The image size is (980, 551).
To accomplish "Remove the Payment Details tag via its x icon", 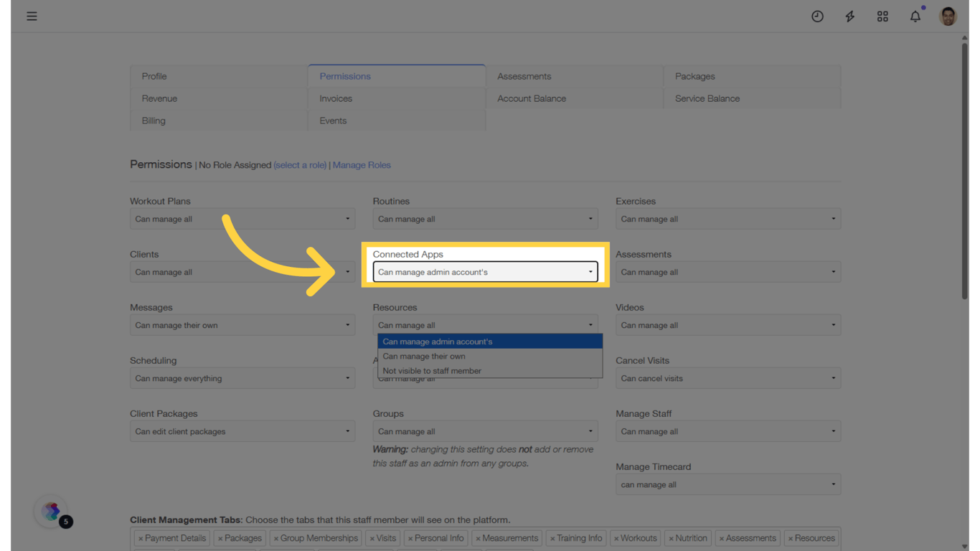I will pyautogui.click(x=141, y=537).
